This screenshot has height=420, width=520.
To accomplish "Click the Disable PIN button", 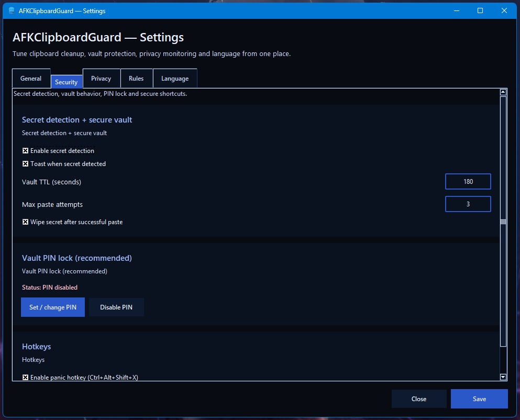I will (116, 307).
